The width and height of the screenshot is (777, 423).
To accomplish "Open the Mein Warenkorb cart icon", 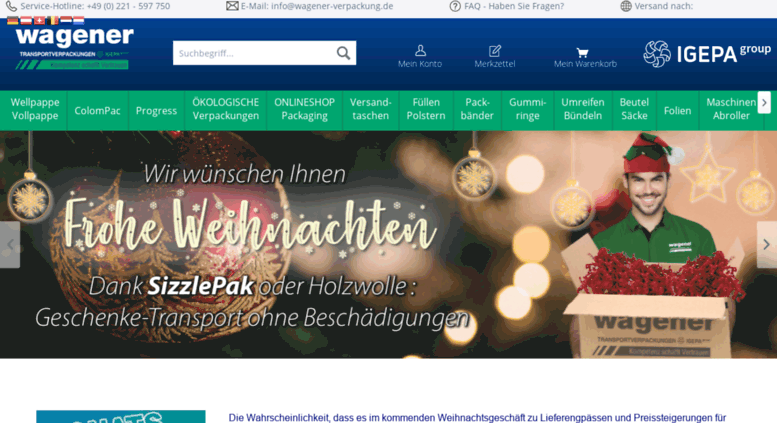I will coord(582,52).
